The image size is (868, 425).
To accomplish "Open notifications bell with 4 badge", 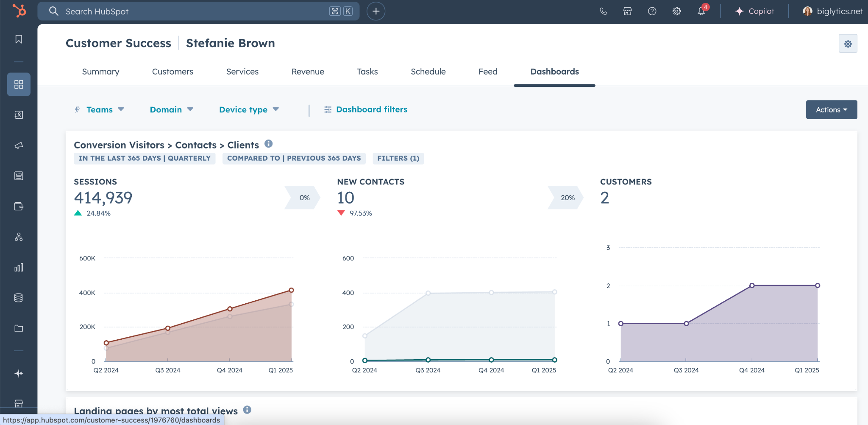I will [x=702, y=11].
